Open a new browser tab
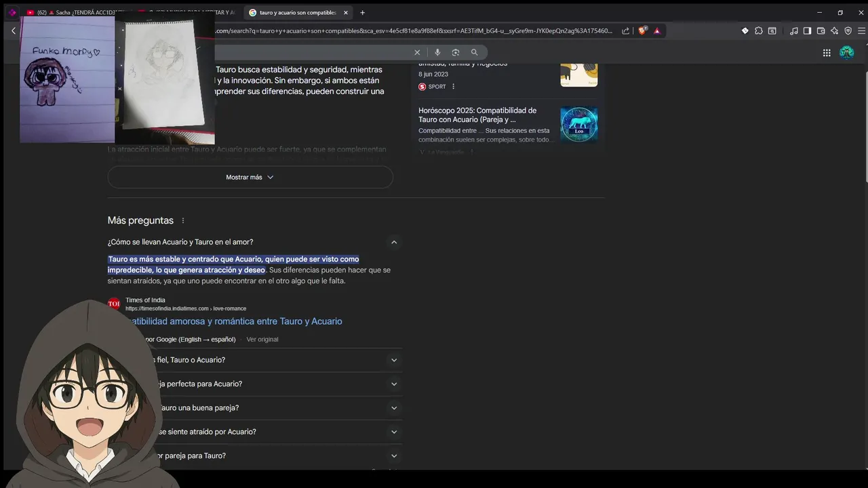The image size is (868, 488). [x=362, y=12]
